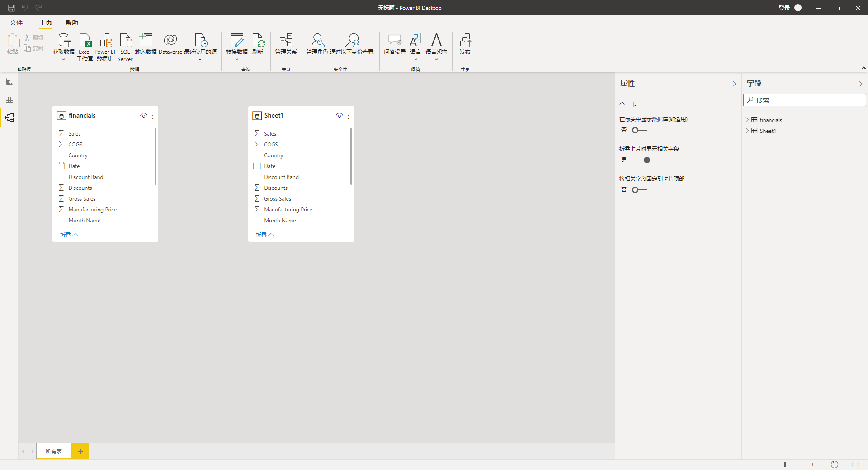This screenshot has height=470, width=868.
Task: Toggle 折叠卡片时显示相关字段 switch
Action: coord(642,160)
